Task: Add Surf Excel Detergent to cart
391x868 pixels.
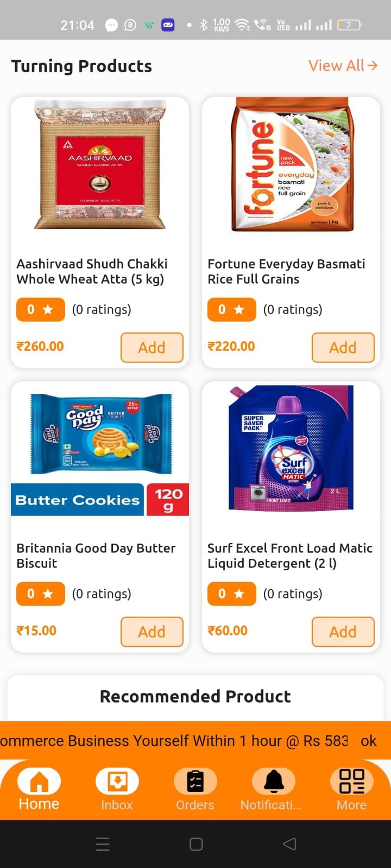Action: pos(343,631)
